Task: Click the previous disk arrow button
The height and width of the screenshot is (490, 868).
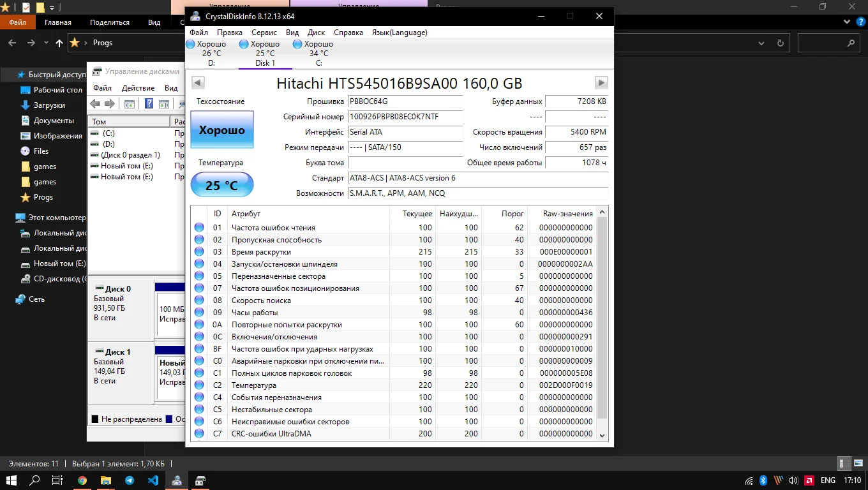Action: click(x=198, y=83)
